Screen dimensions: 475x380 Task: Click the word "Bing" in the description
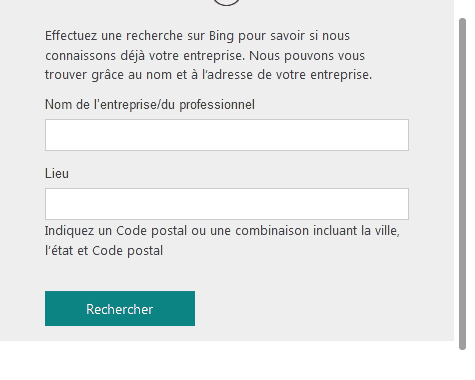[221, 36]
